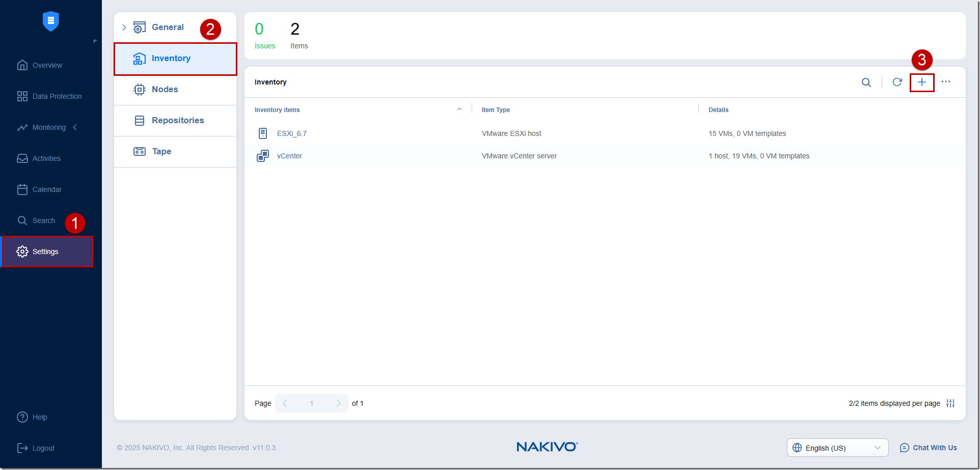Log out using the Logout button

[43, 448]
